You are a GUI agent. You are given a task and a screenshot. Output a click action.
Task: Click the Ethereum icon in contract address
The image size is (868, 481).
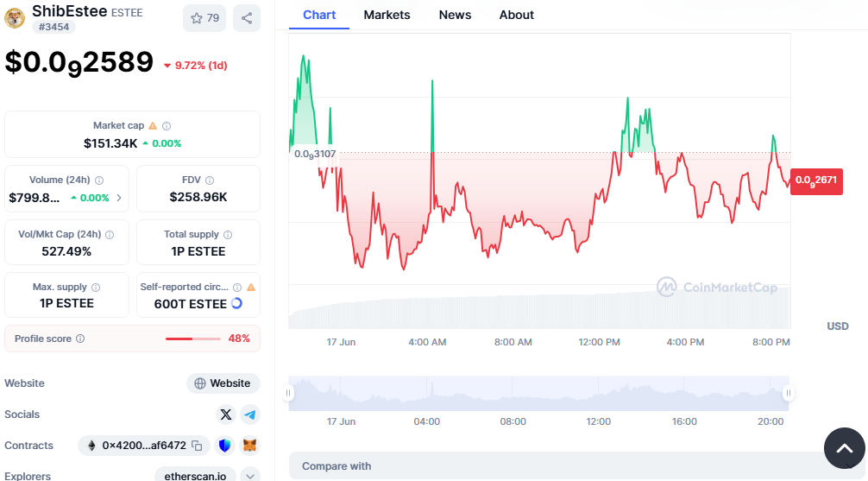coord(91,446)
